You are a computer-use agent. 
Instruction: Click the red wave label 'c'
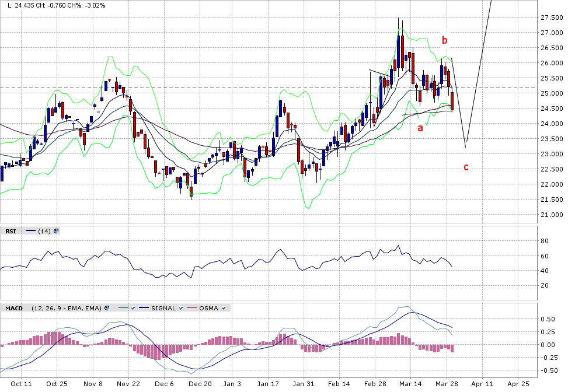(x=466, y=167)
